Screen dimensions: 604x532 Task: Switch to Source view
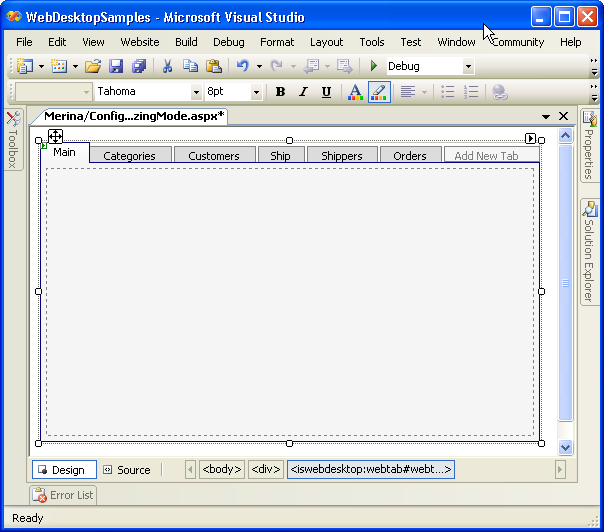(126, 470)
